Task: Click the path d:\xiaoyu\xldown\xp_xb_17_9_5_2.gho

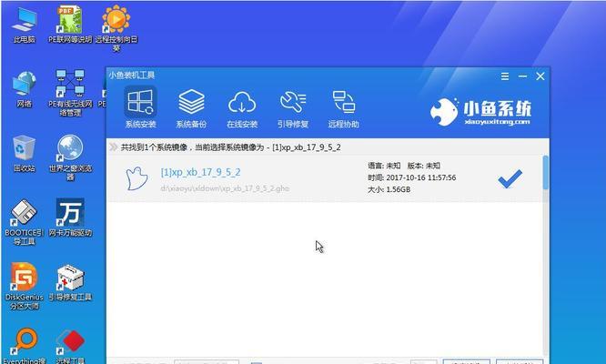Action: click(x=225, y=188)
